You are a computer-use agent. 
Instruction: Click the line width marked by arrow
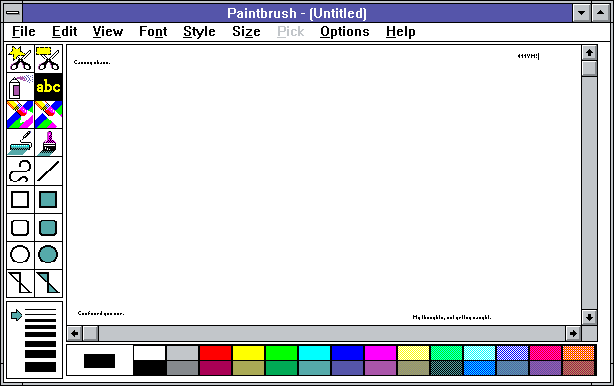(x=40, y=315)
